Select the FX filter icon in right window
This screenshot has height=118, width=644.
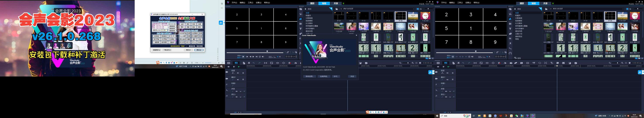click(x=510, y=38)
